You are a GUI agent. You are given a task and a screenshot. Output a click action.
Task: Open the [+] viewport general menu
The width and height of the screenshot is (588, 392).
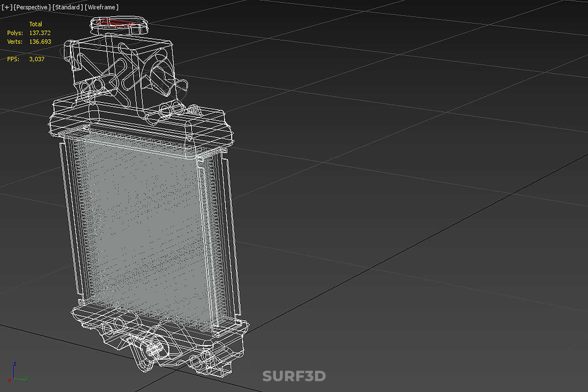coord(7,7)
